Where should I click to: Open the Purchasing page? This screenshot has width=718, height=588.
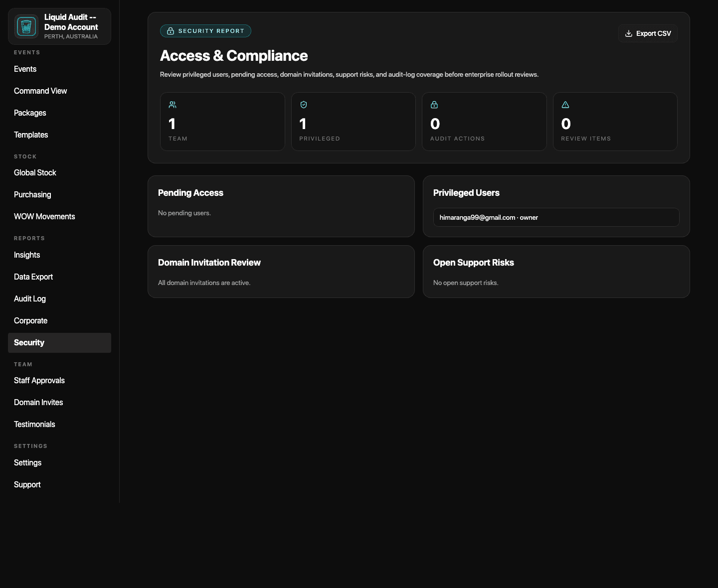pos(59,195)
